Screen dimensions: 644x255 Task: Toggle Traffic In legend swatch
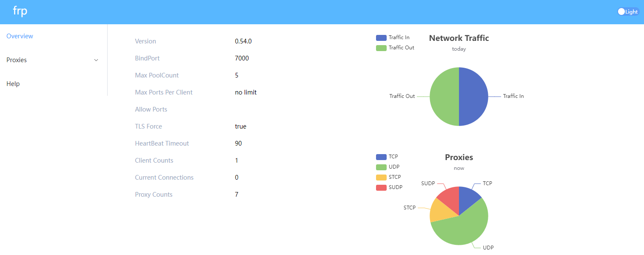(381, 38)
